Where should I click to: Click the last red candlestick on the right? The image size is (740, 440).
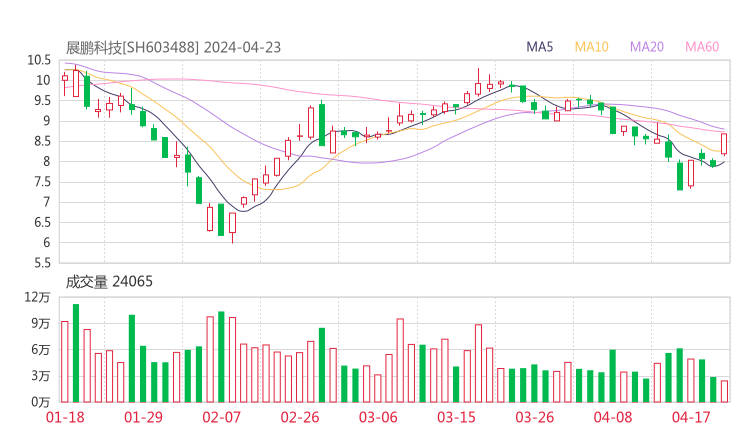[724, 144]
